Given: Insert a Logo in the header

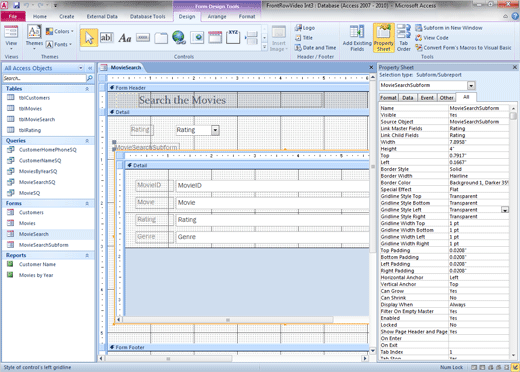Looking at the screenshot, I should tap(305, 28).
